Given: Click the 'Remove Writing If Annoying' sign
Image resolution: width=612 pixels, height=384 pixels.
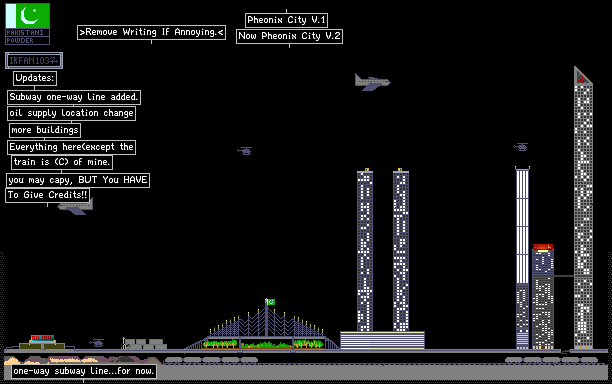Looking at the screenshot, I should tap(151, 32).
